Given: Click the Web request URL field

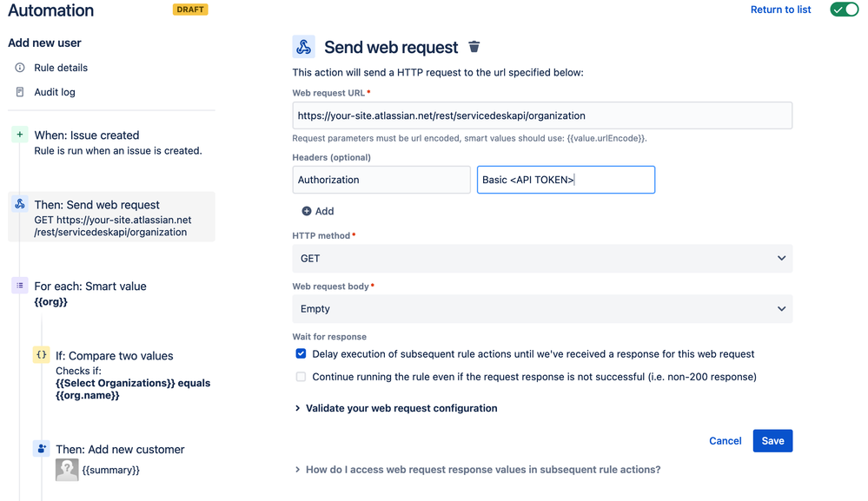Looking at the screenshot, I should coord(542,115).
